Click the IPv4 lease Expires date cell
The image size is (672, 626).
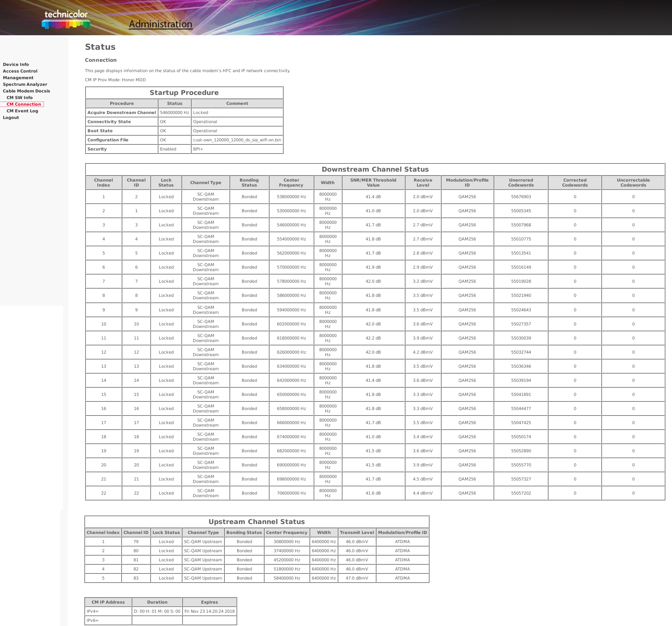[209, 611]
